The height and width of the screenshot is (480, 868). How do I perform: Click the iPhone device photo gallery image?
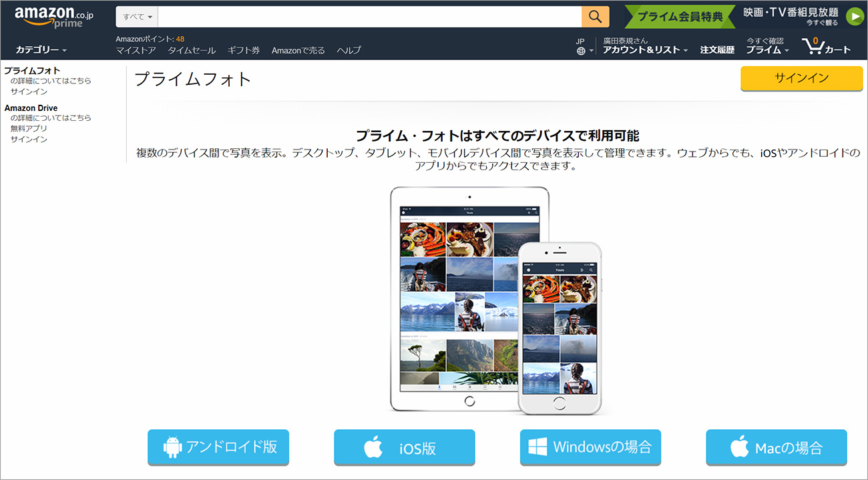560,328
